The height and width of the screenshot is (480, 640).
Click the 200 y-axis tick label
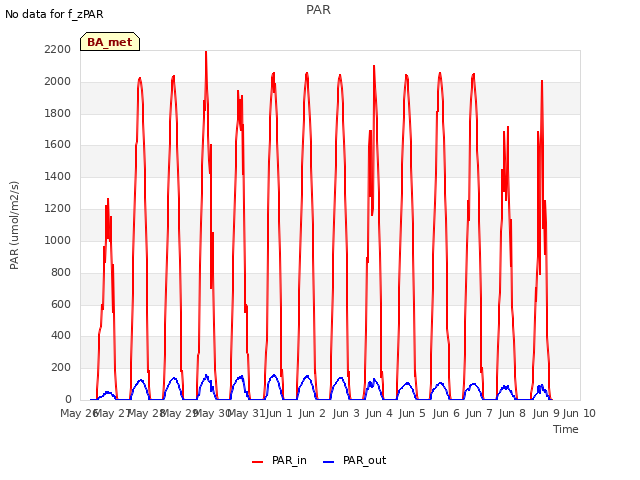tap(61, 368)
